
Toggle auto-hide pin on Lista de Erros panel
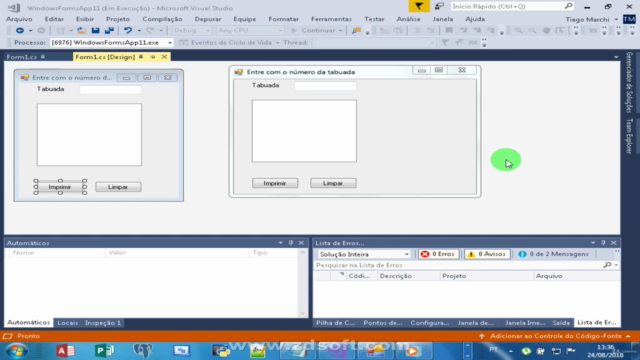[x=603, y=243]
